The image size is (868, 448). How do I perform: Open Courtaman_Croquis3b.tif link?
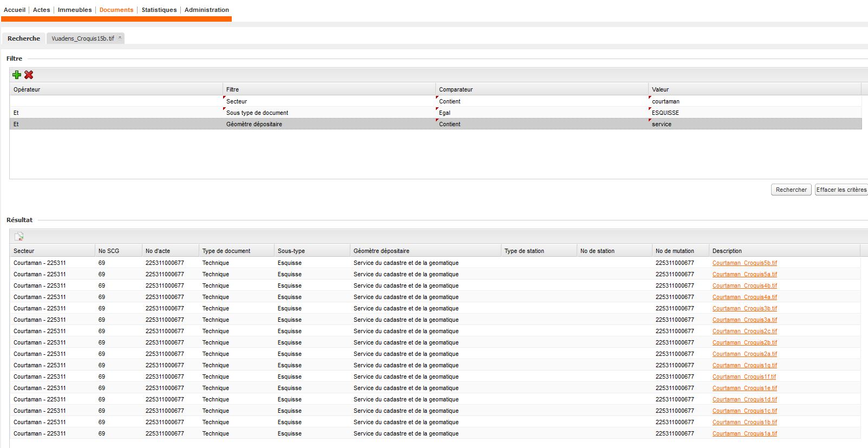click(745, 308)
